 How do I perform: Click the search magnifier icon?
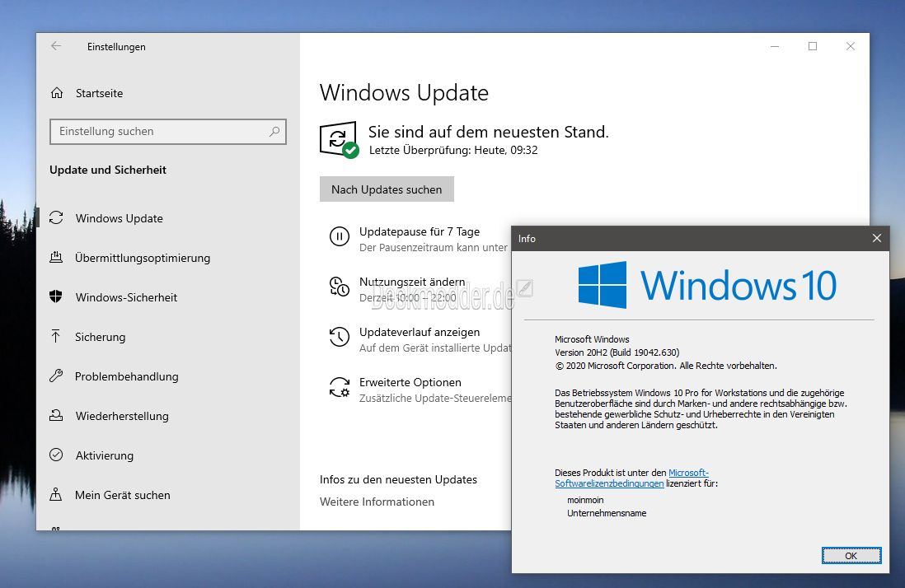pyautogui.click(x=274, y=131)
